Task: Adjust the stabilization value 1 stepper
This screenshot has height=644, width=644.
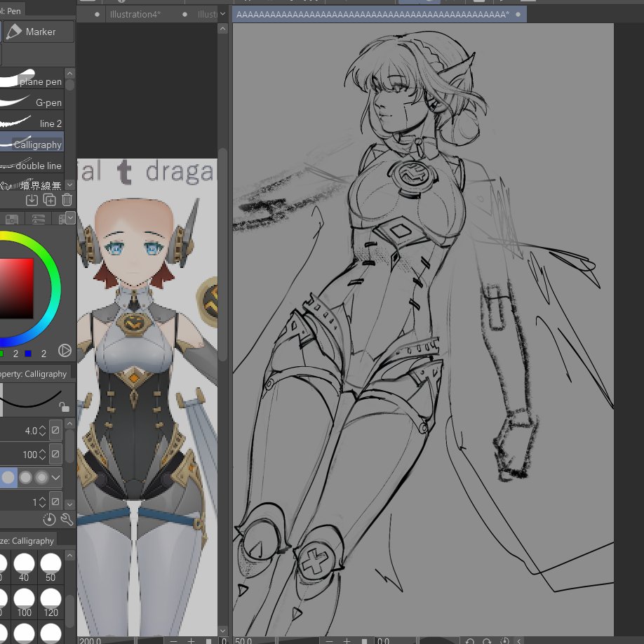Action: [42, 502]
